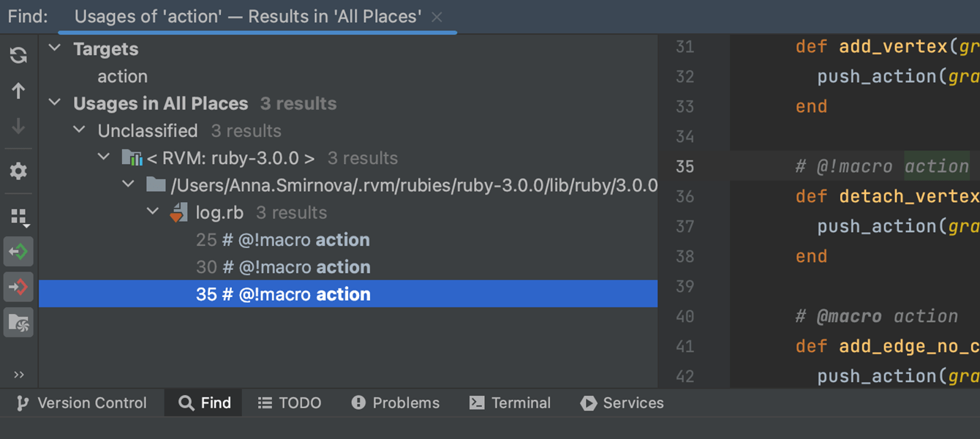Collapse the Usages in All Places node
Viewport: 980px width, 439px height.
(55, 103)
